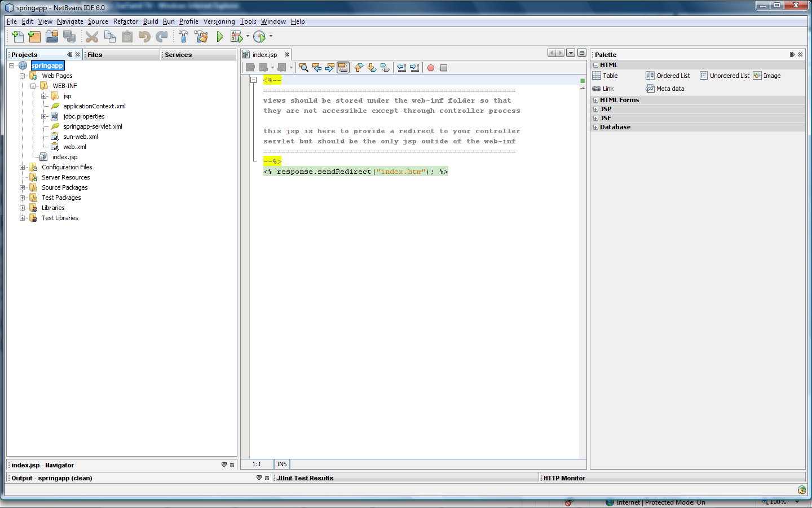Switch to the Services tab

click(178, 55)
